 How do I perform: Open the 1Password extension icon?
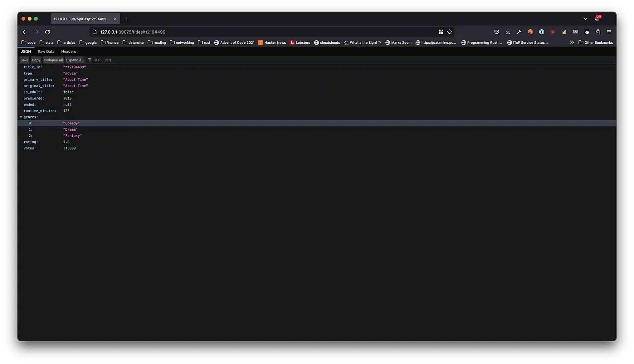pyautogui.click(x=541, y=32)
